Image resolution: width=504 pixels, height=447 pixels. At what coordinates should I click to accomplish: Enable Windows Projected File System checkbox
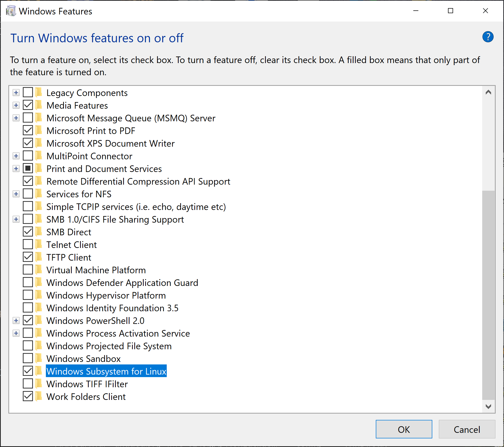click(x=28, y=346)
